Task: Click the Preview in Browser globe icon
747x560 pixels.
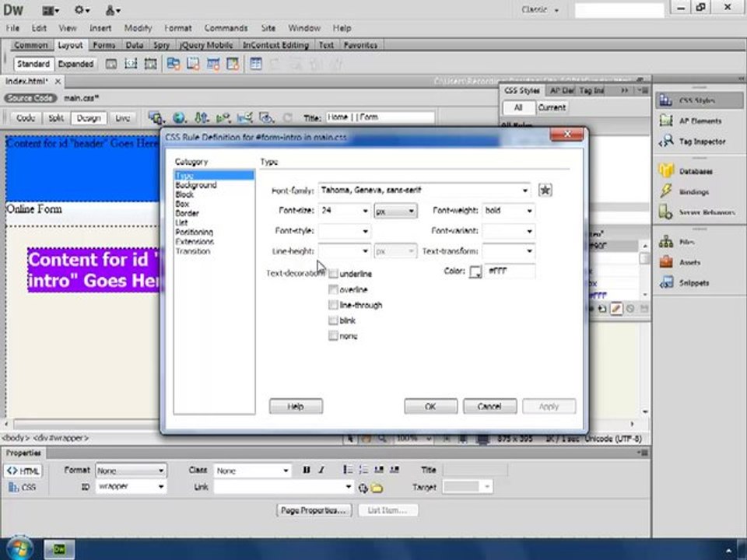Action: (179, 117)
